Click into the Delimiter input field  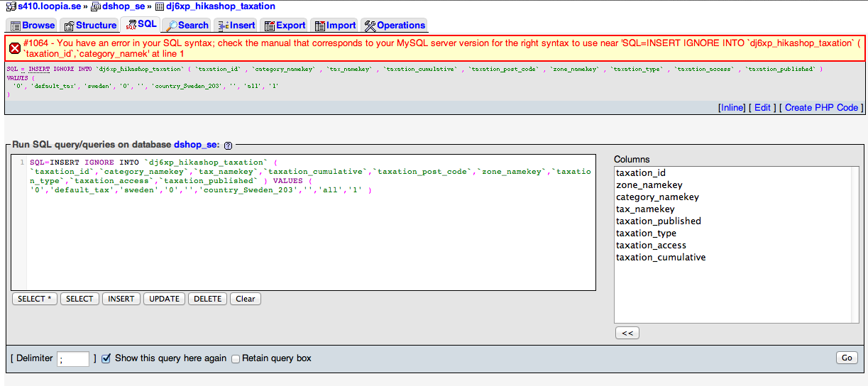point(73,359)
